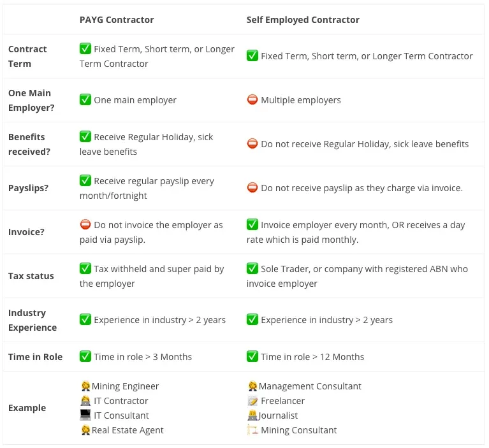Image resolution: width=489 pixels, height=448 pixels.
Task: Click the Time in role > 3 Months text
Action: click(143, 357)
